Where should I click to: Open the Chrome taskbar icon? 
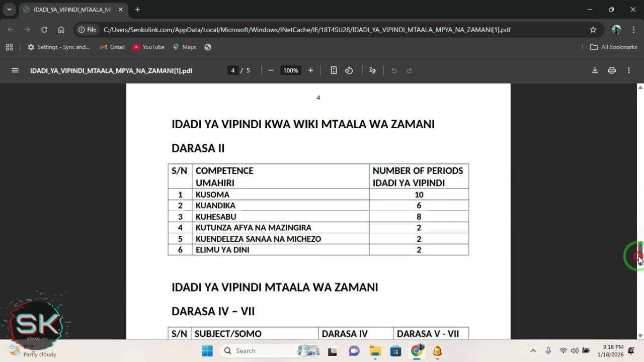pos(417,350)
